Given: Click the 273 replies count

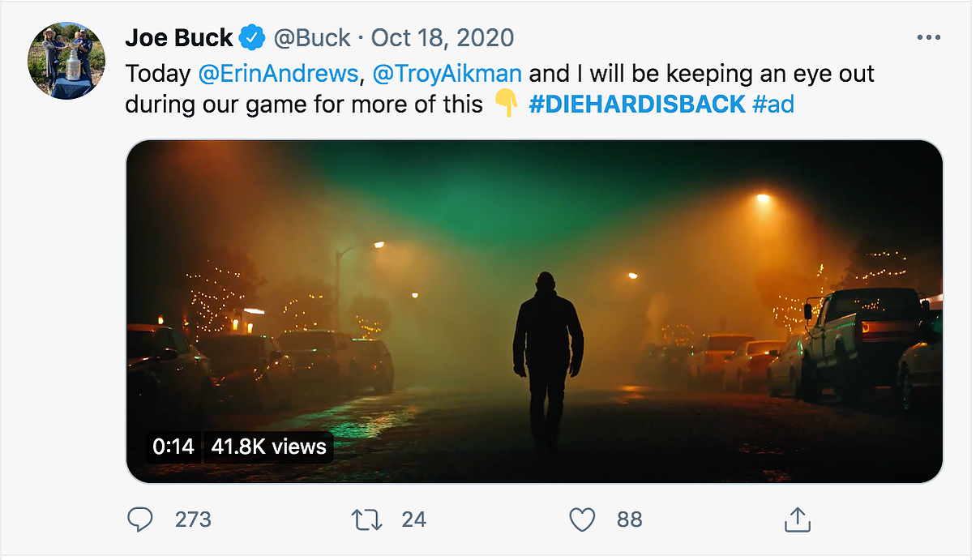Looking at the screenshot, I should [193, 519].
